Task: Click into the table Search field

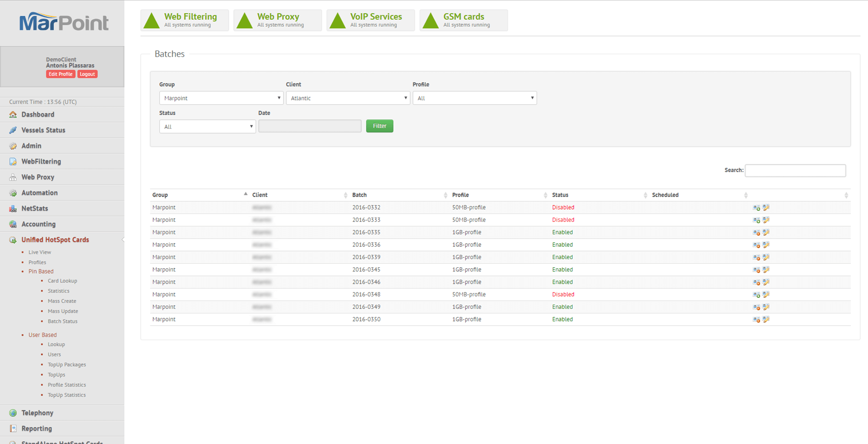Action: 795,171
